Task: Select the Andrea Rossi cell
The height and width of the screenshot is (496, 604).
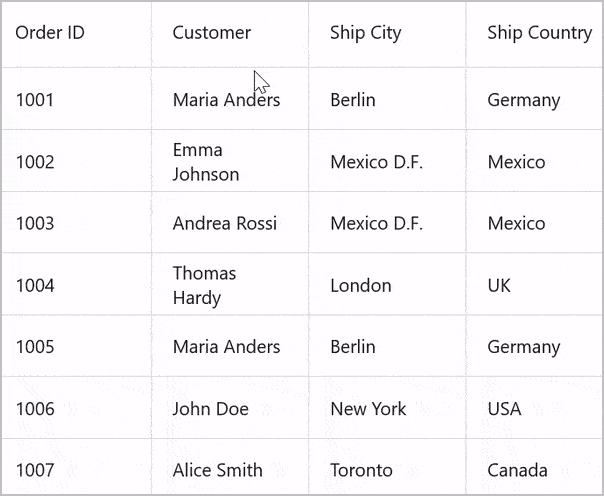Action: point(230,223)
